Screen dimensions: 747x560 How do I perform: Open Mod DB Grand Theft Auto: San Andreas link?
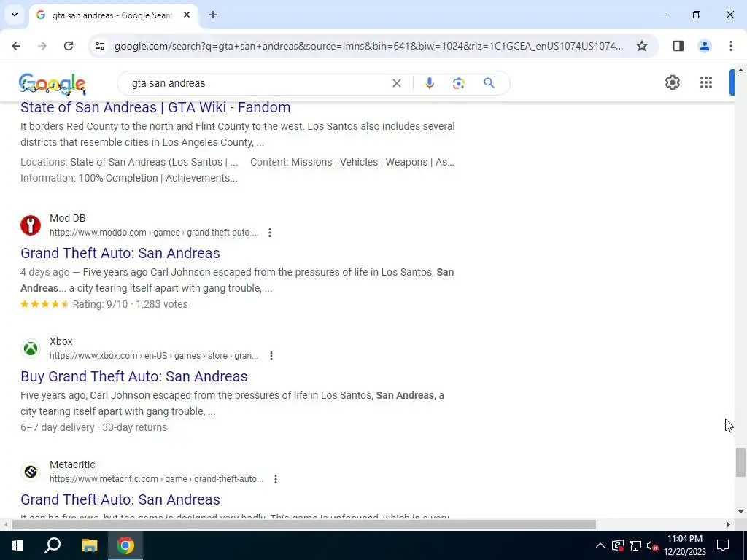120,253
